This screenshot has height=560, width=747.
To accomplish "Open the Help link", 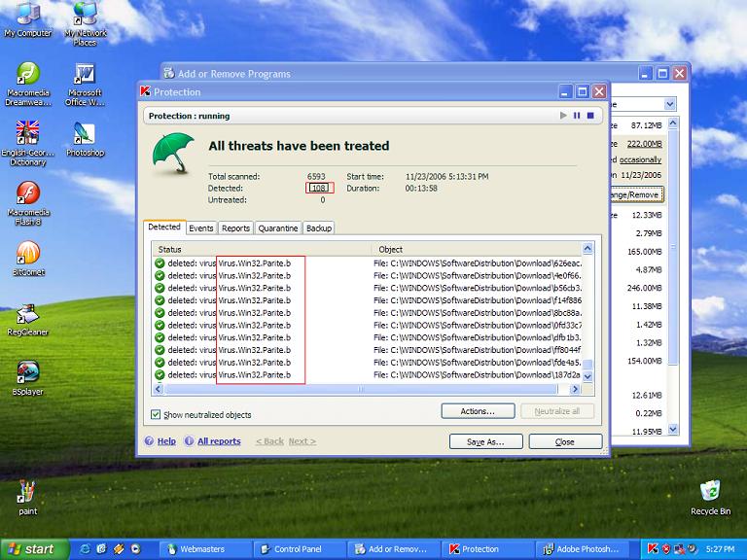I will [166, 441].
